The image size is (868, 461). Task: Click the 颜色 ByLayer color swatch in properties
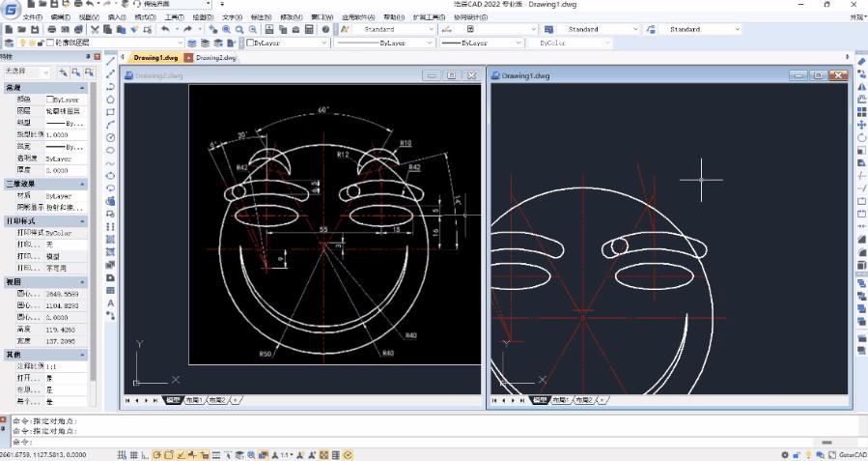tap(50, 99)
